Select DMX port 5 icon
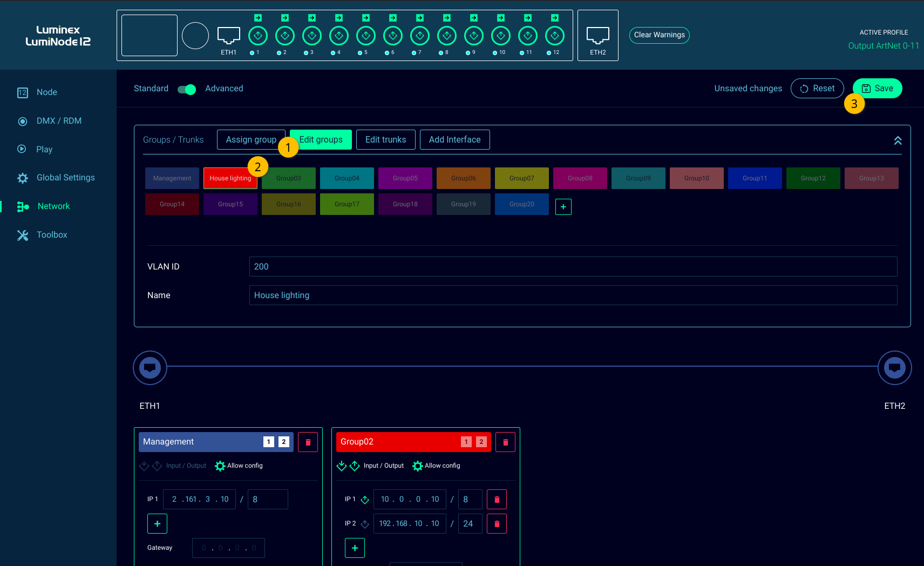Viewport: 924px width, 566px height. coord(365,36)
